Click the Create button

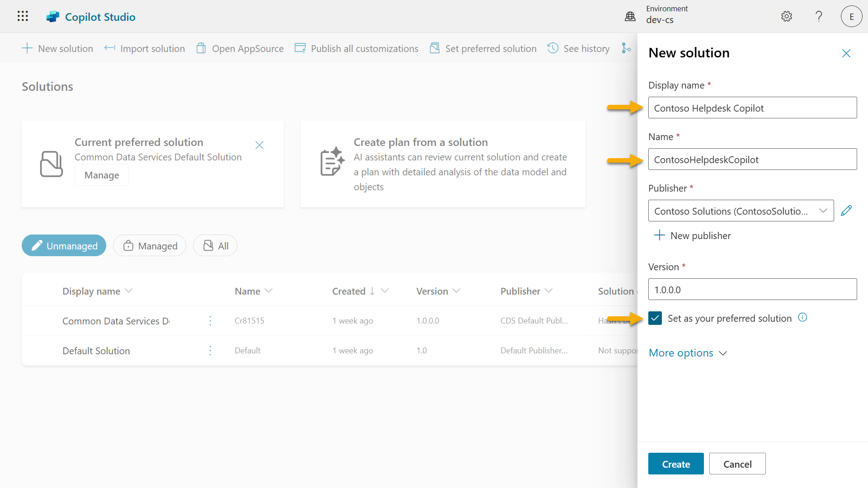tap(675, 464)
